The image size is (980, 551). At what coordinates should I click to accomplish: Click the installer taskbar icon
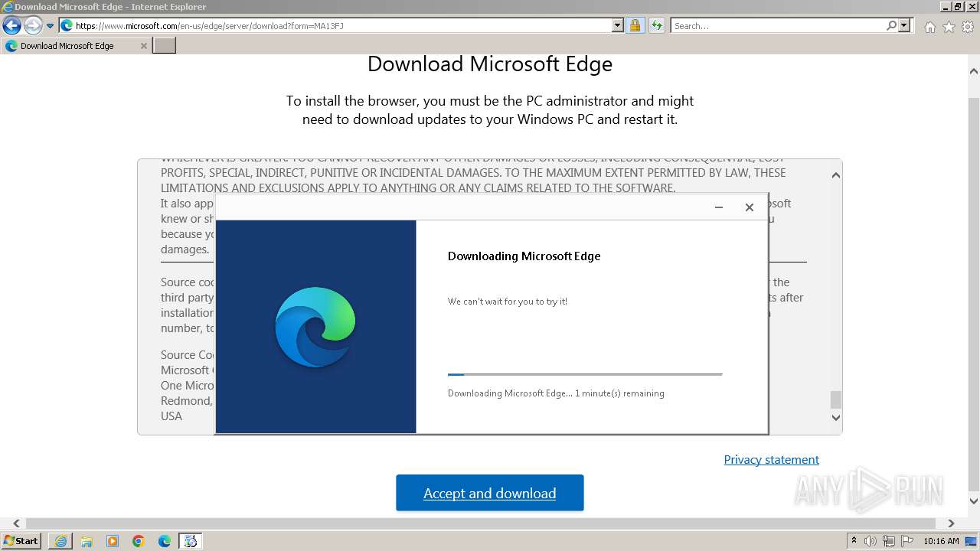191,541
